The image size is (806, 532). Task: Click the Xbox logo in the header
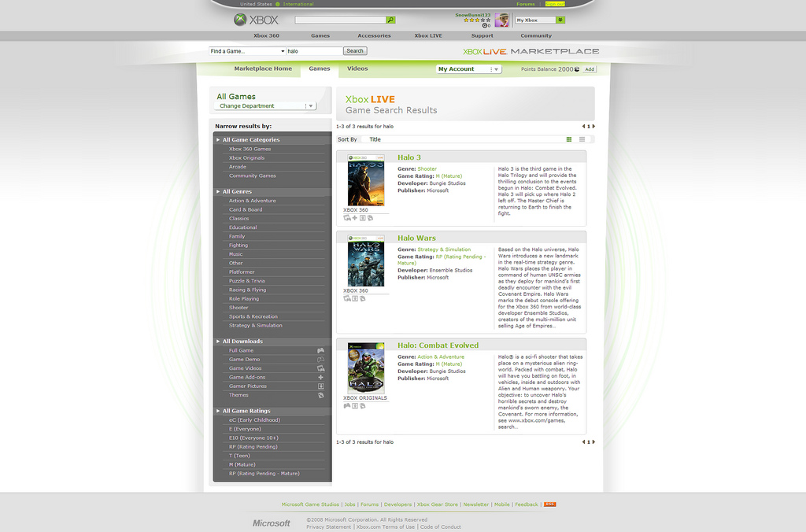pos(256,20)
